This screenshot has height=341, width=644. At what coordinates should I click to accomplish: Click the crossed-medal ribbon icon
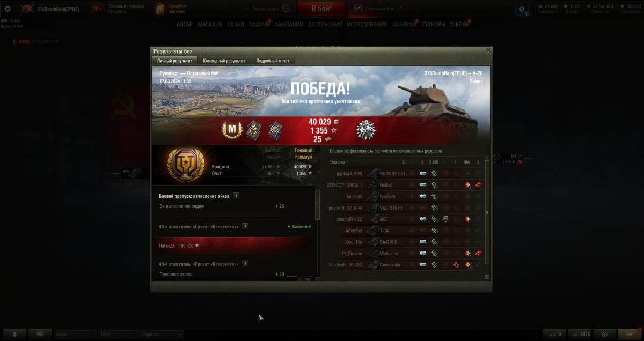click(x=275, y=130)
